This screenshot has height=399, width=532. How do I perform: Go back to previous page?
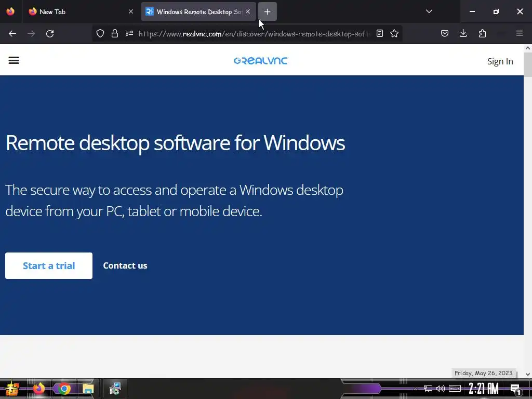(x=12, y=34)
